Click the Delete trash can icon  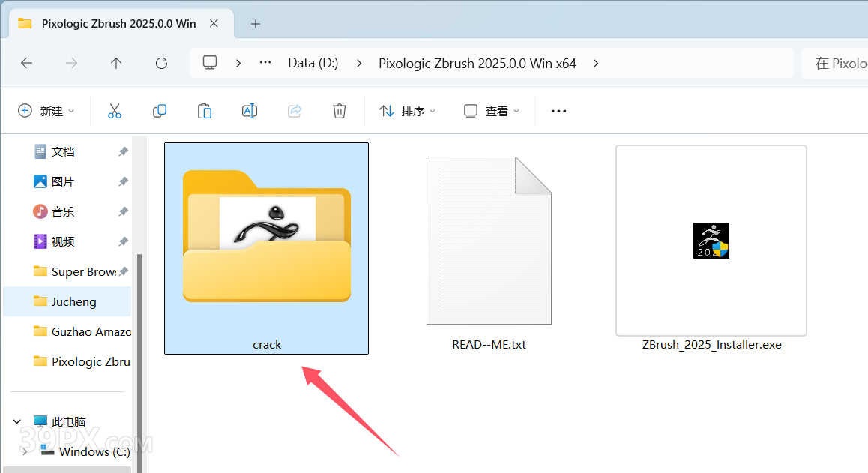(340, 112)
